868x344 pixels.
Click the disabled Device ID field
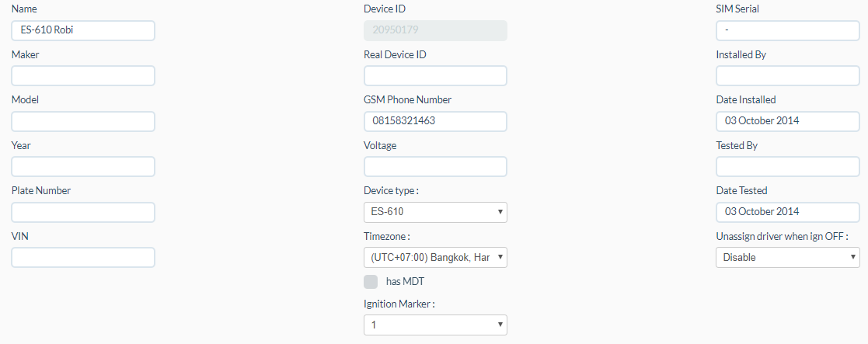pos(435,30)
